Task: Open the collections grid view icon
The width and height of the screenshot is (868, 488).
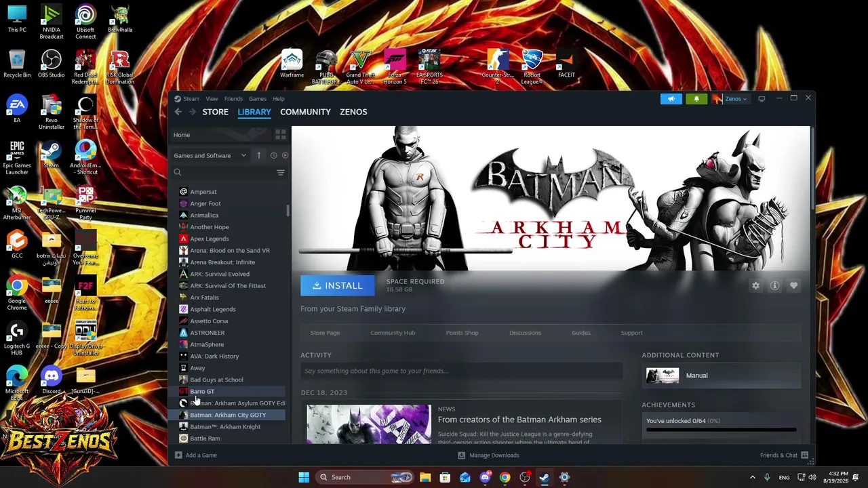Action: pos(281,135)
